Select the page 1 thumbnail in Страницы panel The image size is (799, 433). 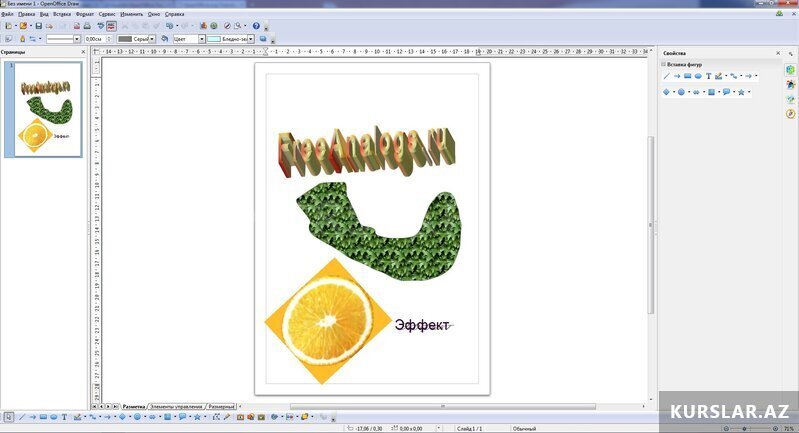point(43,109)
